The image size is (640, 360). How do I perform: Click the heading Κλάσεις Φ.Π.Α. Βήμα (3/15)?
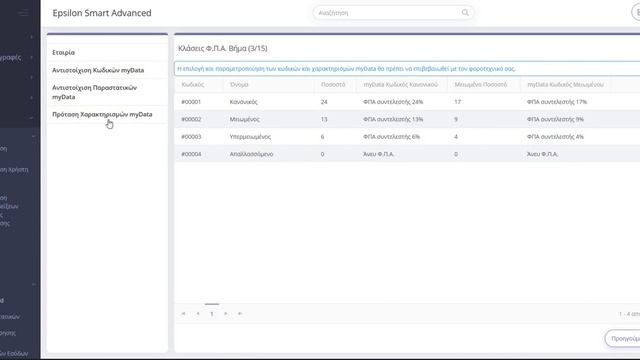(x=223, y=48)
